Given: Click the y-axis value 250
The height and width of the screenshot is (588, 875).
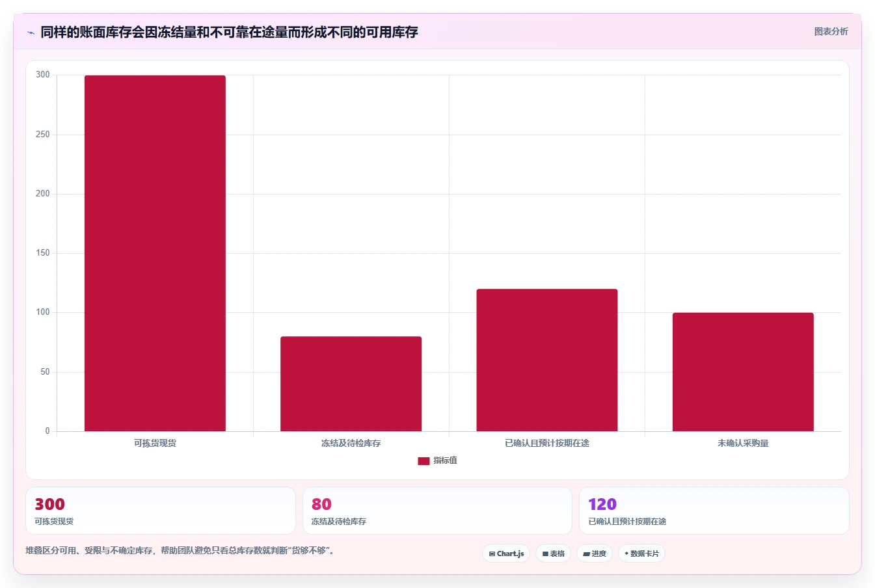Looking at the screenshot, I should tap(43, 135).
